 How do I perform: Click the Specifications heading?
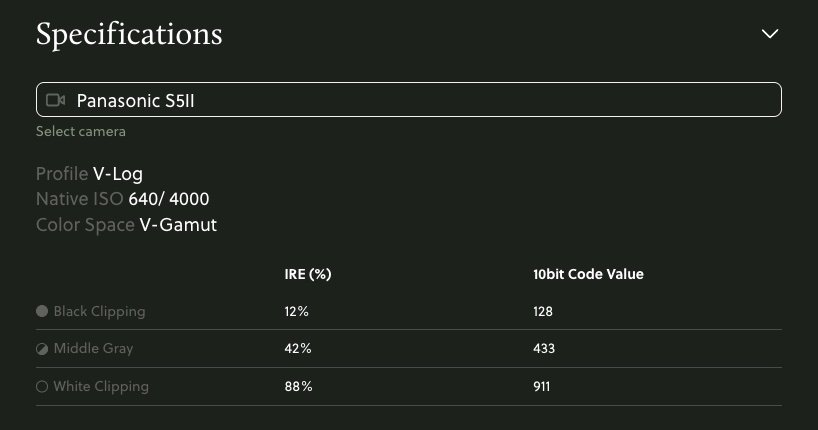[129, 34]
